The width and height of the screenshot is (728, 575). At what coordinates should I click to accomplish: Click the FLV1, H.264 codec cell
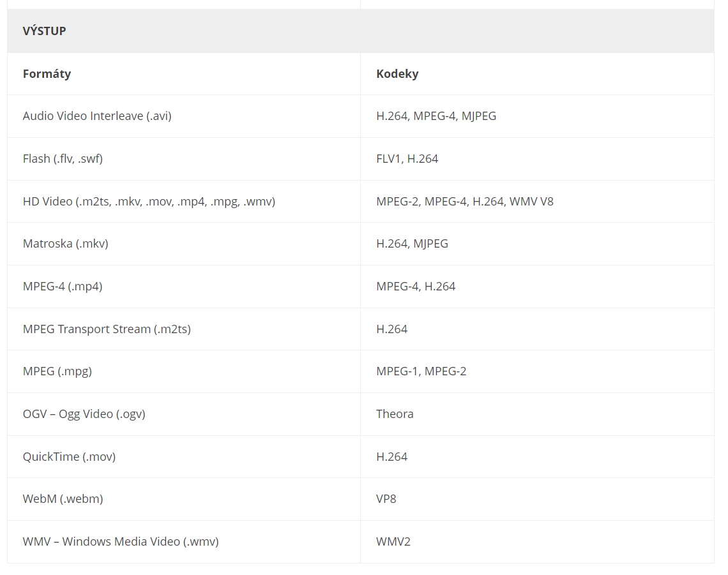point(537,159)
